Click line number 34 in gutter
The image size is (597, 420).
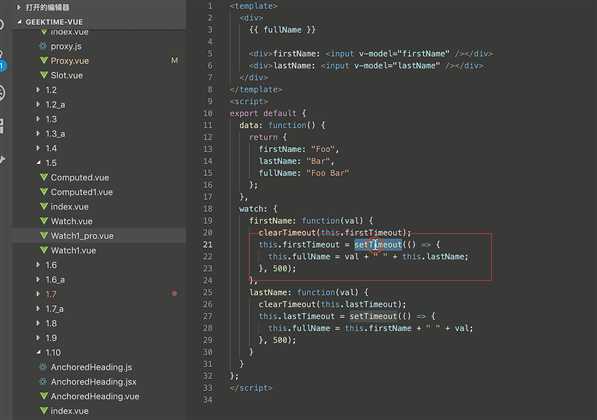208,400
